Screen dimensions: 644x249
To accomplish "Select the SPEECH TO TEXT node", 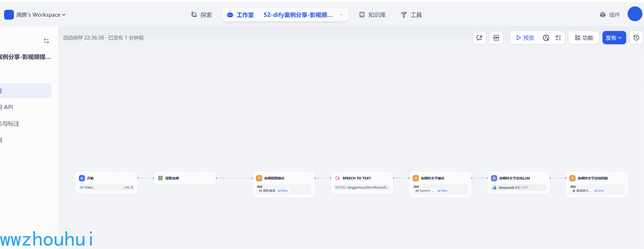I will coord(362,182).
